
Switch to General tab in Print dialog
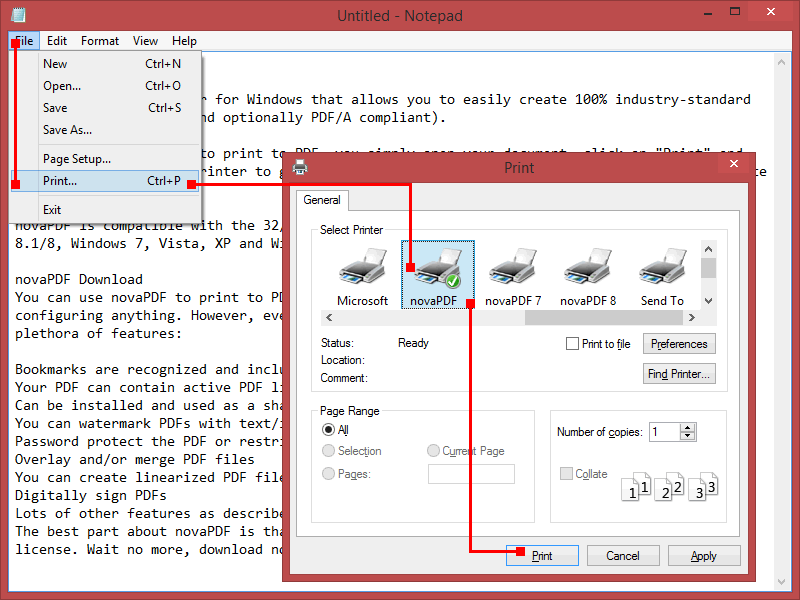[321, 200]
